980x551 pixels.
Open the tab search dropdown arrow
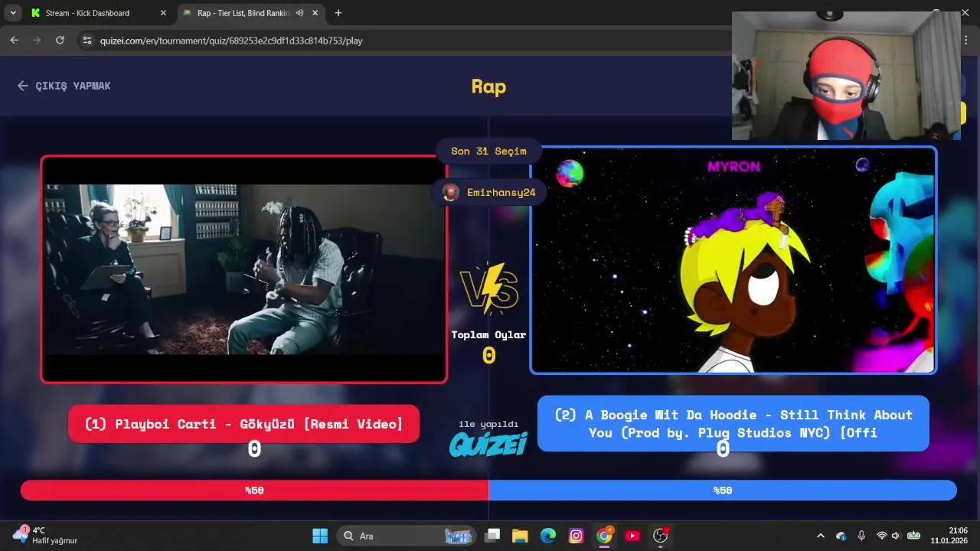(x=13, y=13)
